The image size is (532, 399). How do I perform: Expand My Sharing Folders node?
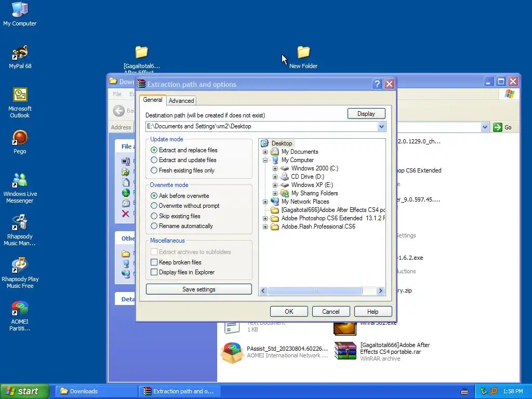click(x=275, y=193)
